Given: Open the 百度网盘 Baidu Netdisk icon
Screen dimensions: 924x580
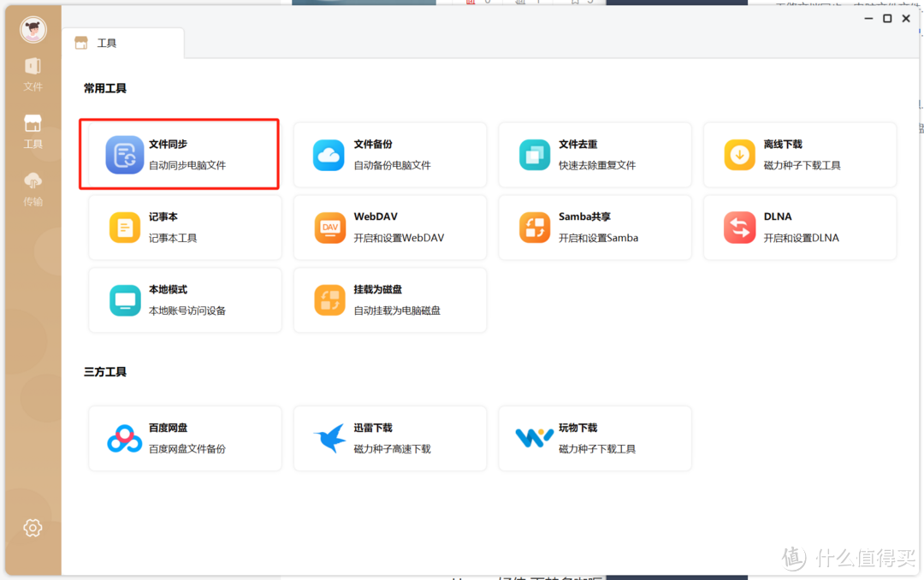Looking at the screenshot, I should point(125,438).
